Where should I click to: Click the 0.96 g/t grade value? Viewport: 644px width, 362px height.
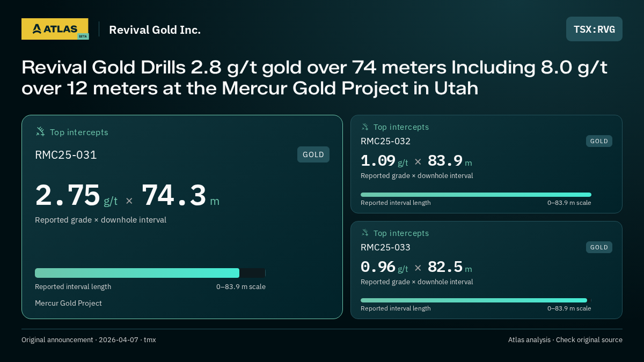pyautogui.click(x=384, y=267)
